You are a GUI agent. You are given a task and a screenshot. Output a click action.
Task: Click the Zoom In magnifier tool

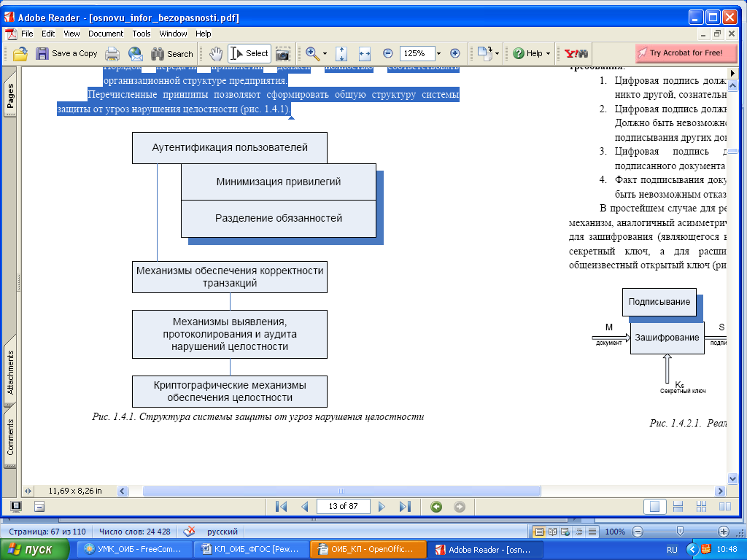pyautogui.click(x=312, y=54)
